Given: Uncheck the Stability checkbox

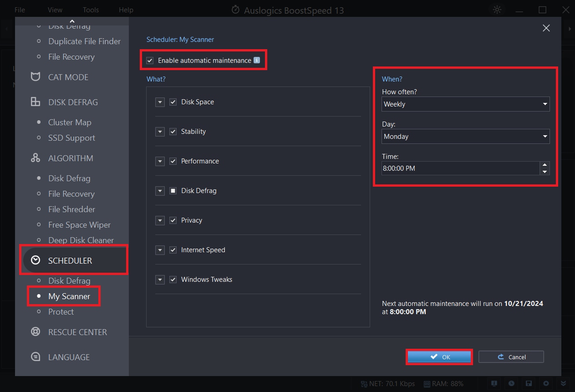Looking at the screenshot, I should click(x=173, y=132).
